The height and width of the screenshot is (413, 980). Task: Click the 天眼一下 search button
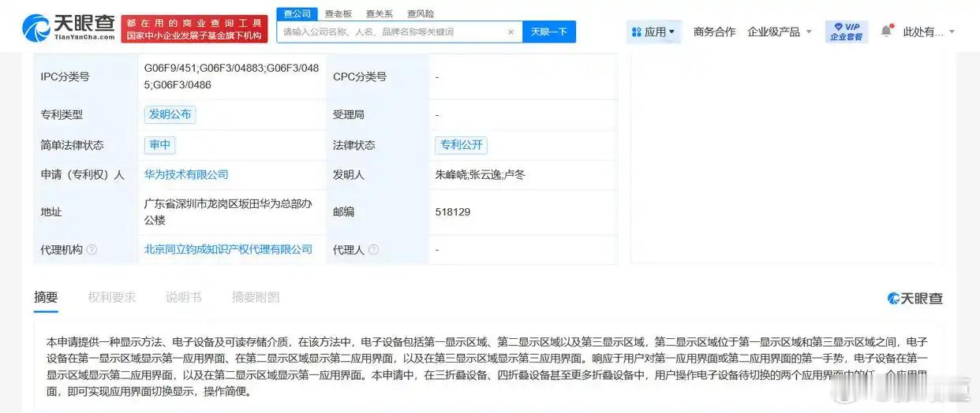549,32
